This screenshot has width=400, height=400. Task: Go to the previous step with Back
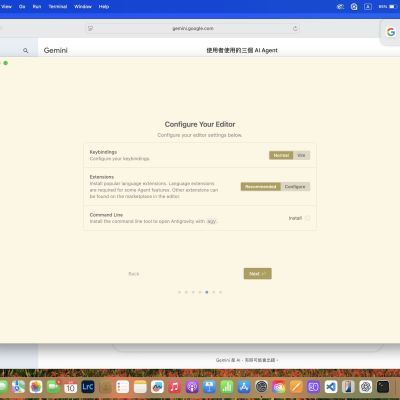point(134,274)
